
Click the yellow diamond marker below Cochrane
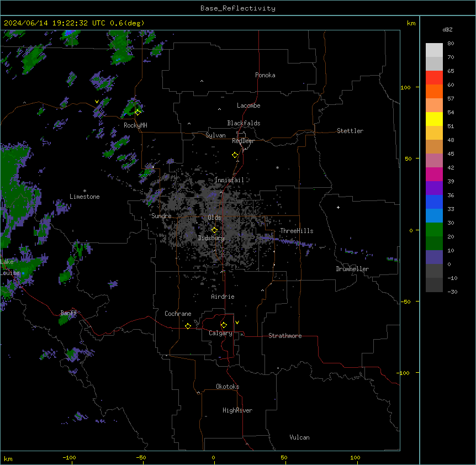pos(188,326)
